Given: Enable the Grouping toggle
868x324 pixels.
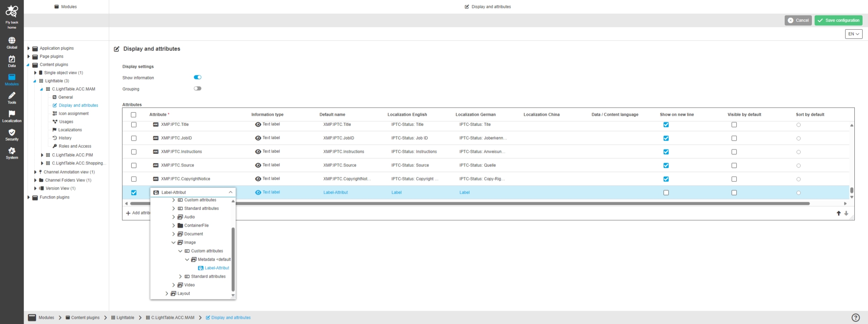Looking at the screenshot, I should (197, 89).
